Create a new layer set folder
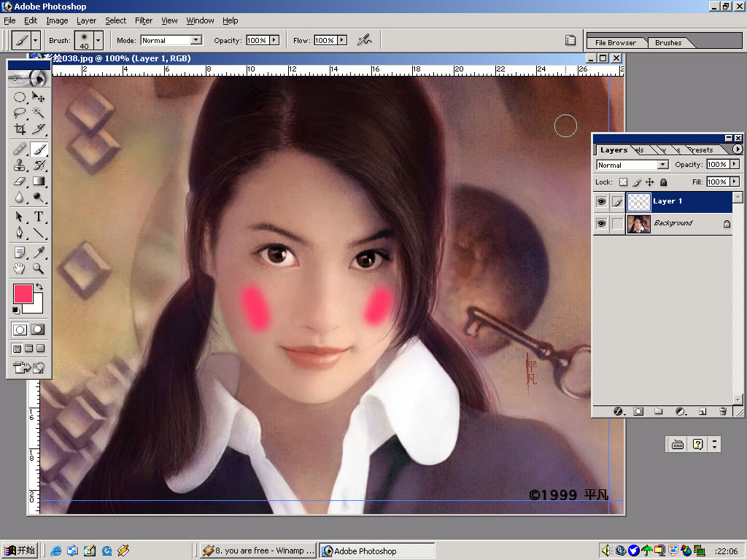This screenshot has width=747, height=560. (659, 411)
